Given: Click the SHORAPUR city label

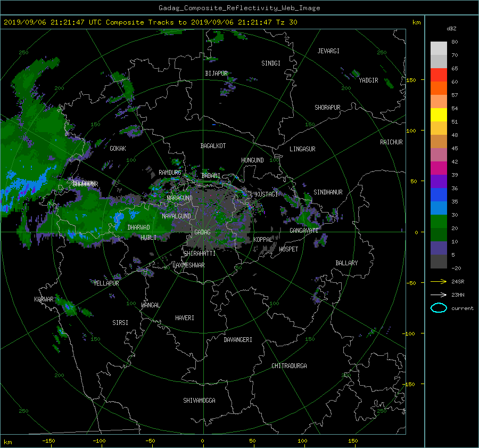Looking at the screenshot, I should 327,108.
